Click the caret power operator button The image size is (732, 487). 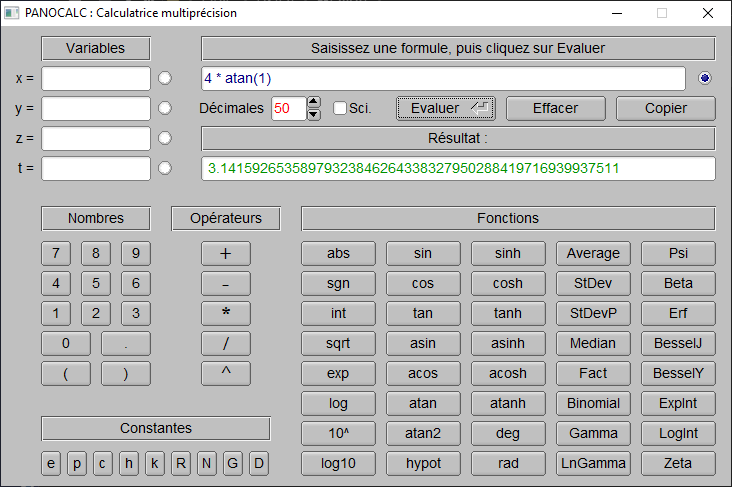[x=225, y=373]
